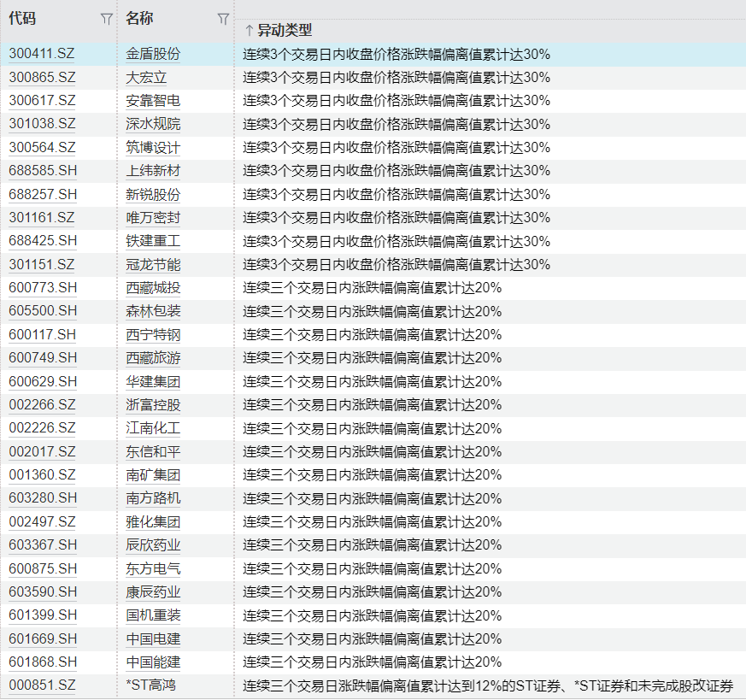Open stock code 600875.SH

tap(43, 568)
